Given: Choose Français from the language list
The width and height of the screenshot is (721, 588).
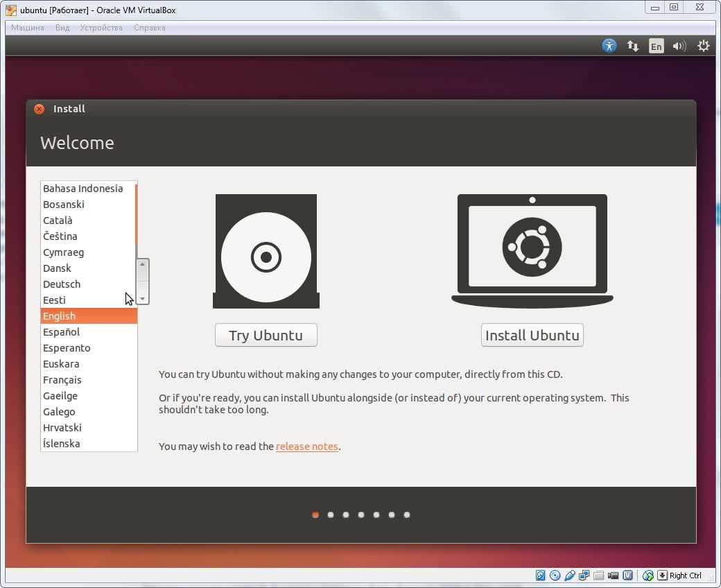Looking at the screenshot, I should (62, 380).
